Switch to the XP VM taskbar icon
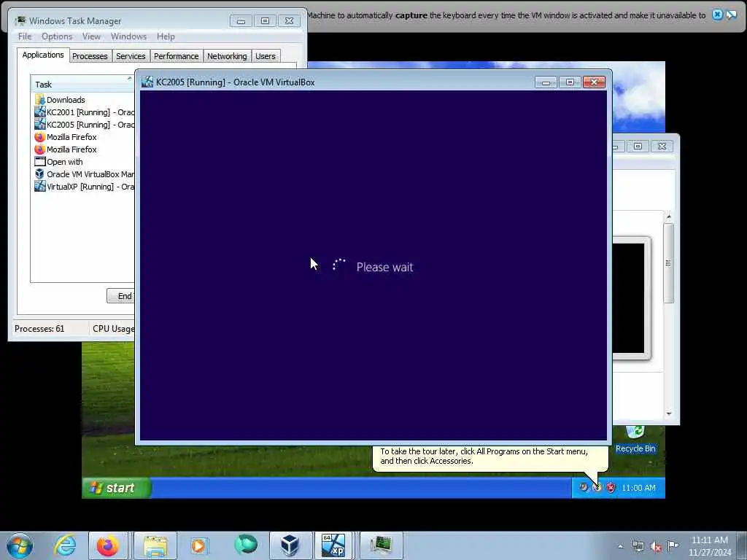 pyautogui.click(x=333, y=545)
